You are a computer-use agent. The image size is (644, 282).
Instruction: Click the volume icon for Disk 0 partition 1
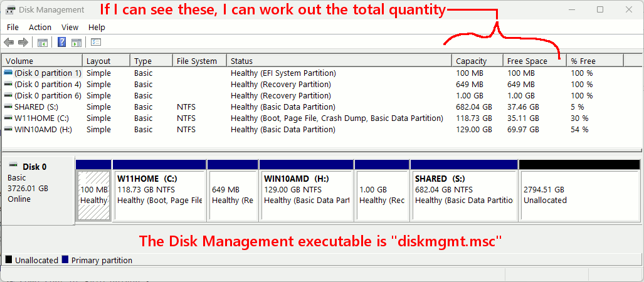coord(8,73)
